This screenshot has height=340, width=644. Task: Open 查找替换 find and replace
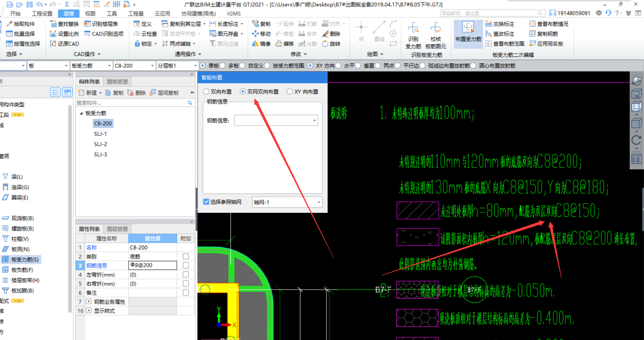(x=64, y=24)
